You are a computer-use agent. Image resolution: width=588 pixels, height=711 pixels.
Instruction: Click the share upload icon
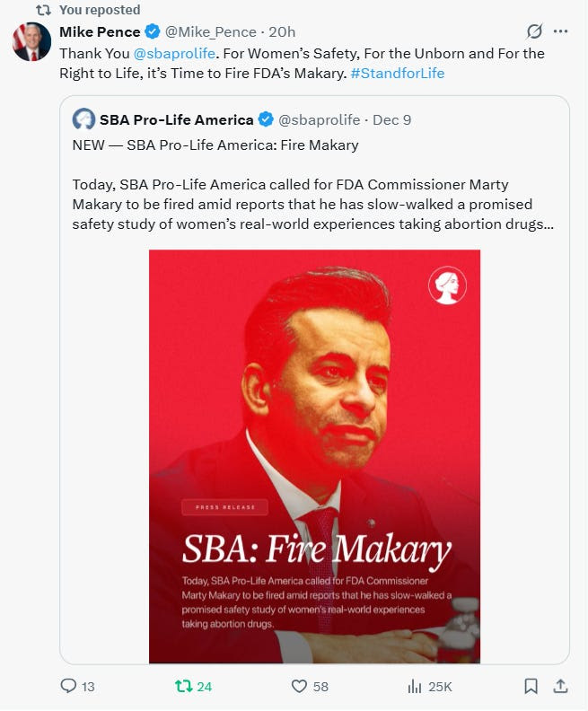(x=560, y=687)
